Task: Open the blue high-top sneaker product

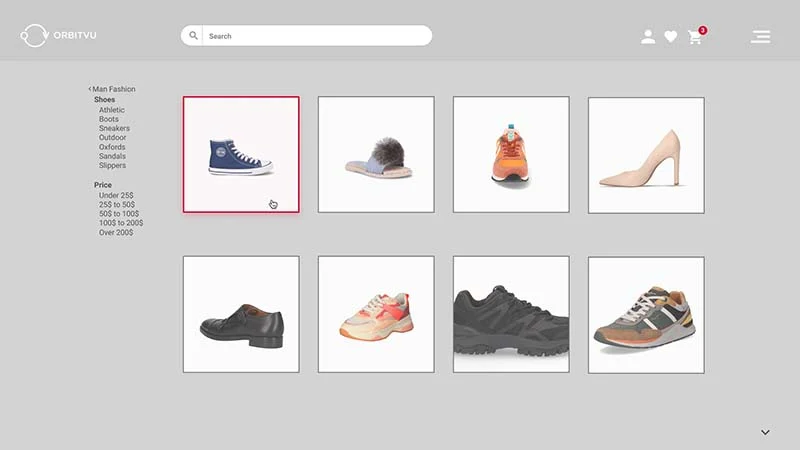Action: (x=241, y=155)
